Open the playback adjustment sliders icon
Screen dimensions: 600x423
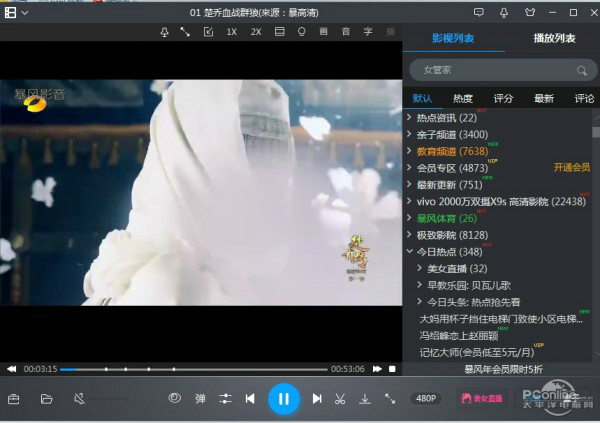tap(225, 399)
